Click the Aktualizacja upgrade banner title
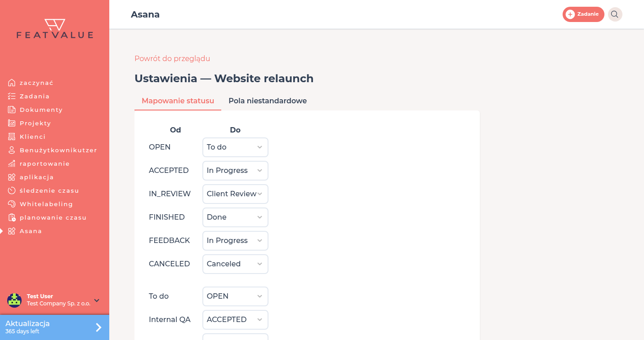This screenshot has width=644, height=340. [x=27, y=323]
